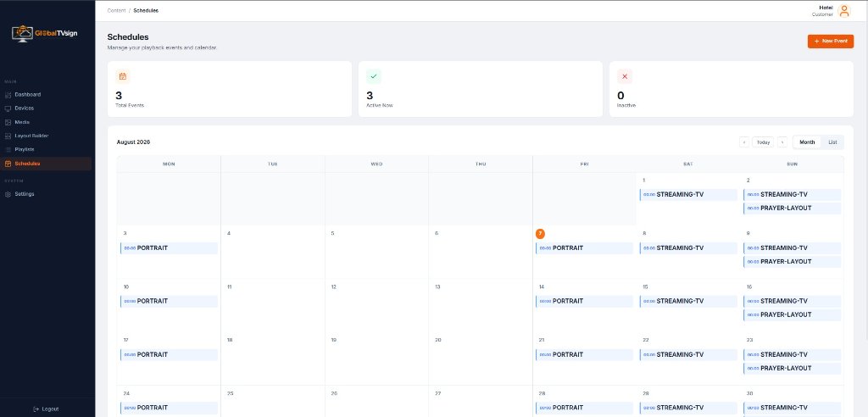Click the Settings gear icon
The width and height of the screenshot is (868, 417).
8,194
